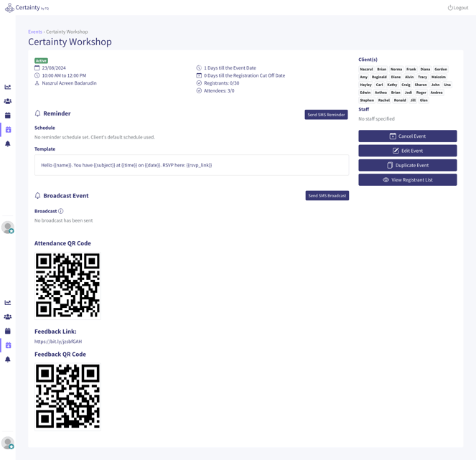Viewport: 476px width, 460px height.
Task: Open the calendar icon in upper sidebar
Action: click(x=8, y=116)
